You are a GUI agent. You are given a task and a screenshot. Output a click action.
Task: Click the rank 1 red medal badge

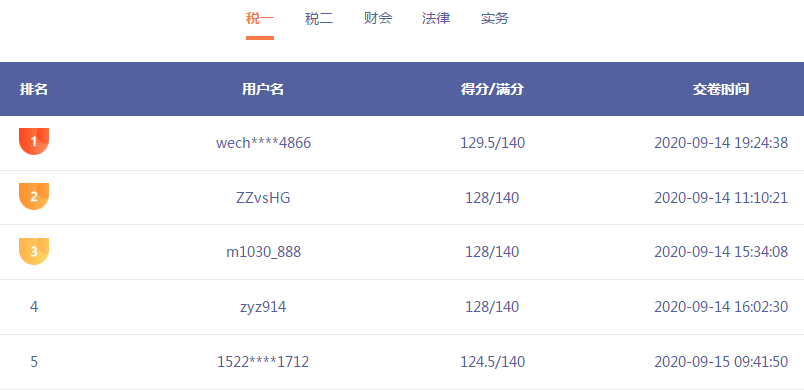[x=34, y=141]
